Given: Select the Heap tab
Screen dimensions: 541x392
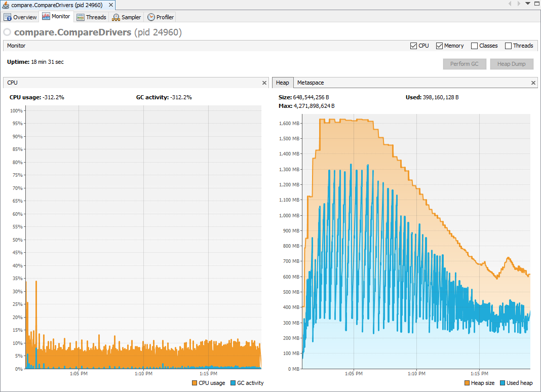Looking at the screenshot, I should 283,83.
